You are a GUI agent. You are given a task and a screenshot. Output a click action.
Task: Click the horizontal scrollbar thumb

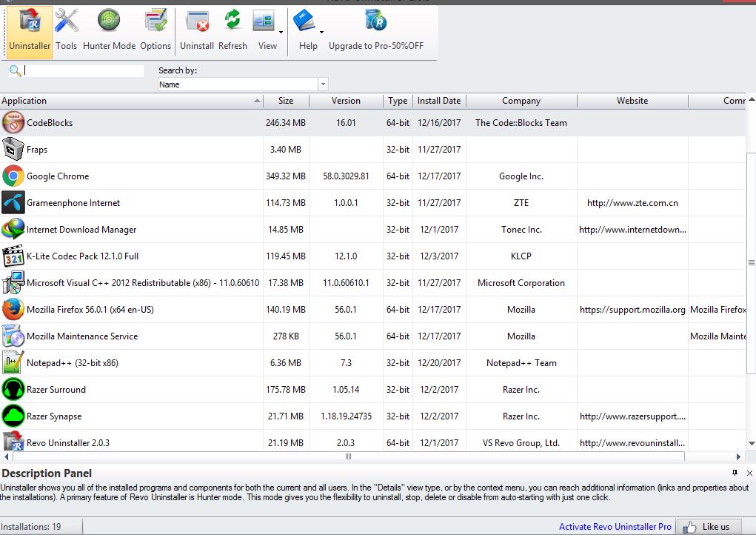[348, 456]
